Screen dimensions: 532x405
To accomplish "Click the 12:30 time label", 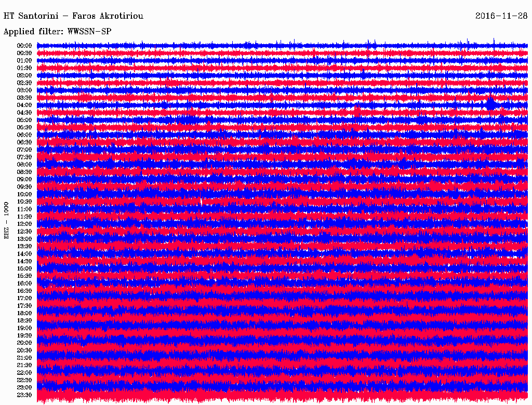I will pos(24,232).
